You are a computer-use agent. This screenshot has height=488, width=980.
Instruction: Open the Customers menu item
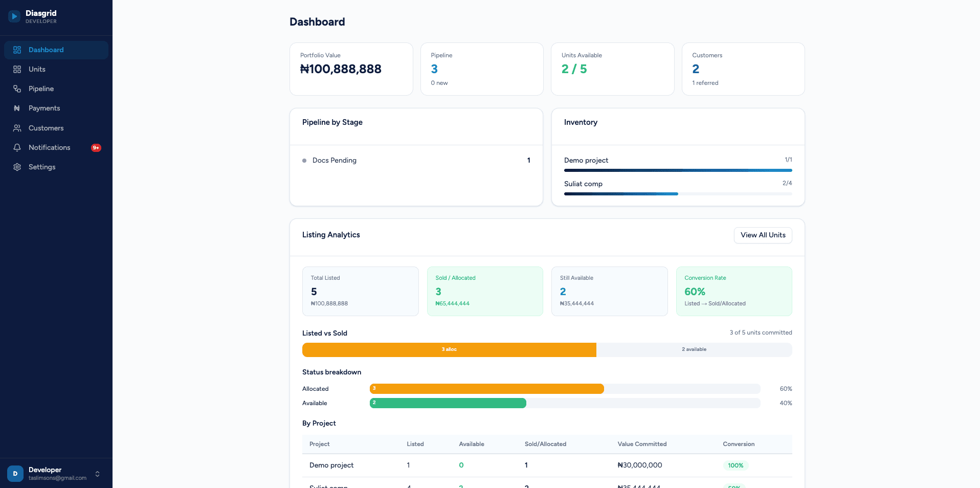(x=56, y=128)
